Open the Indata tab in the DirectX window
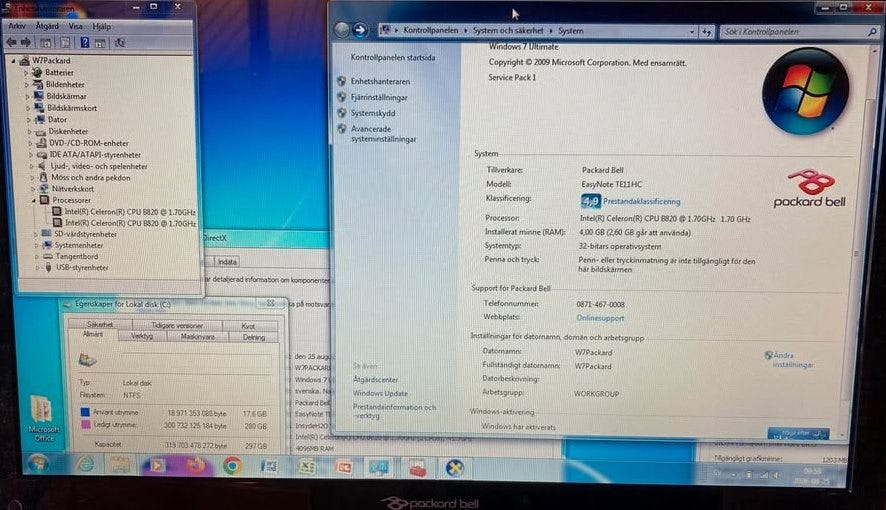886x510 pixels. 227,261
